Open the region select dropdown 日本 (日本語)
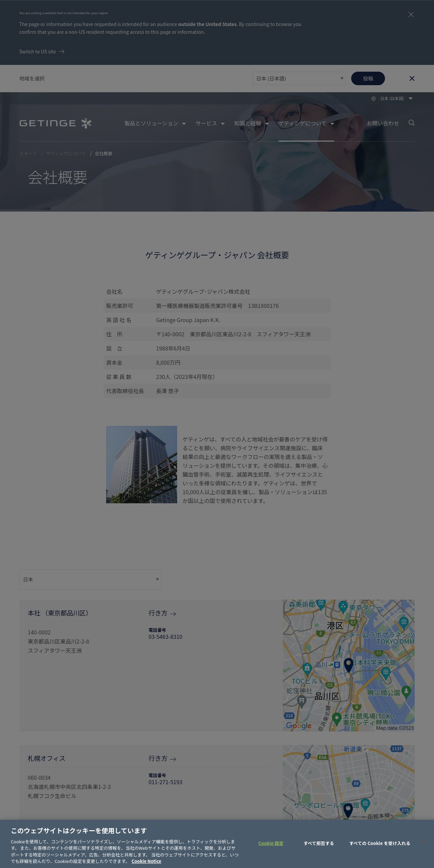 tap(299, 78)
